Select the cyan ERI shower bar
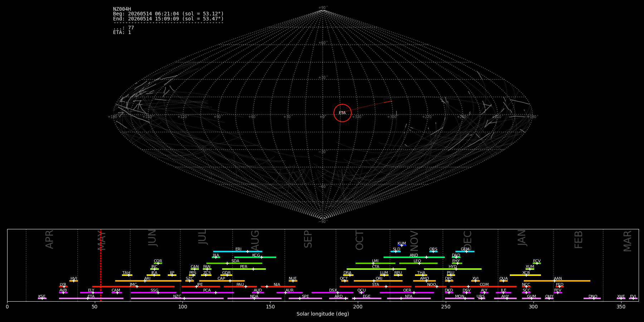 tap(238, 252)
